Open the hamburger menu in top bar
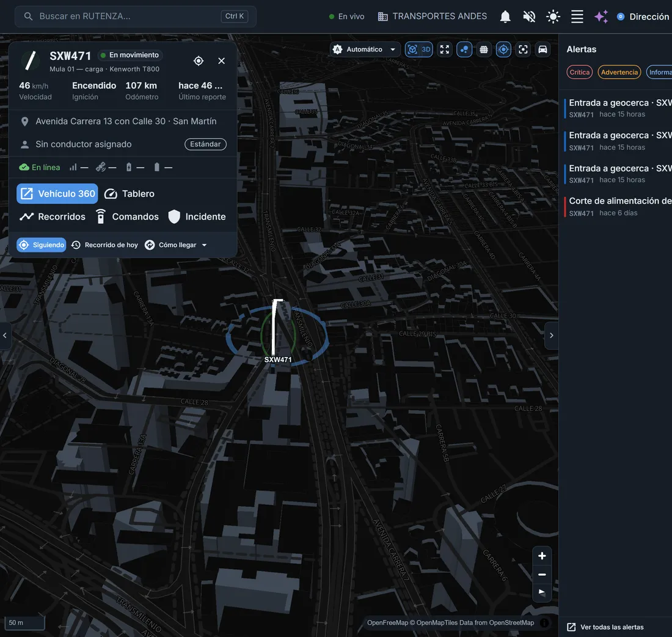The height and width of the screenshot is (637, 672). point(577,17)
